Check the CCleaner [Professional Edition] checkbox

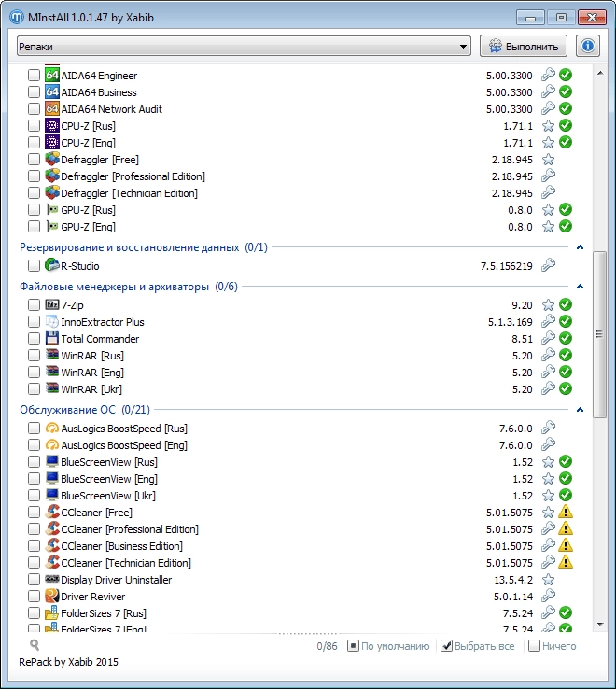[x=34, y=529]
